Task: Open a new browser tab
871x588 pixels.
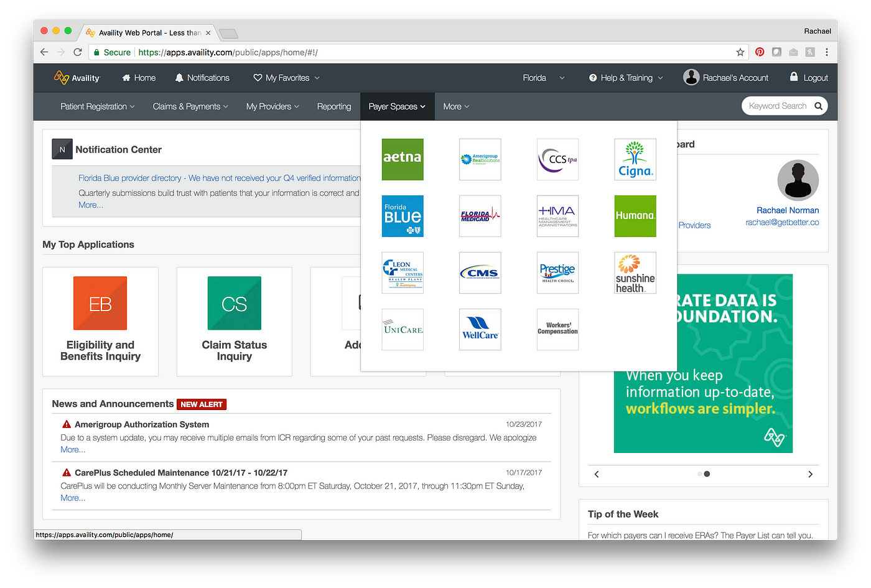Action: [x=228, y=34]
